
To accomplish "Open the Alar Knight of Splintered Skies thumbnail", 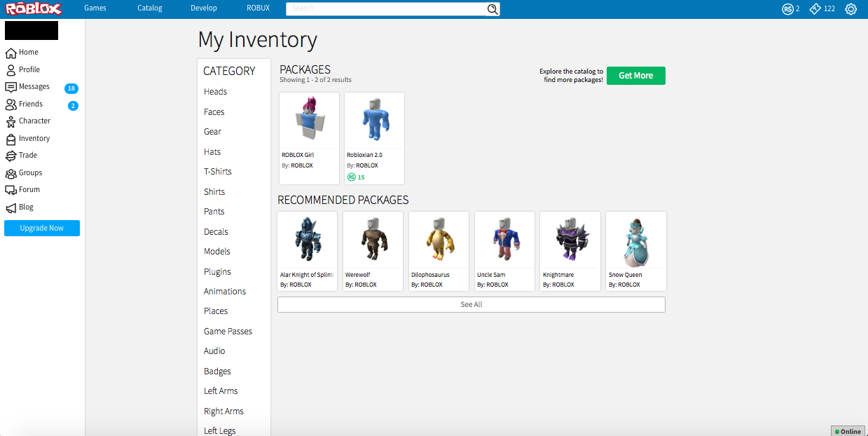I will click(x=307, y=240).
